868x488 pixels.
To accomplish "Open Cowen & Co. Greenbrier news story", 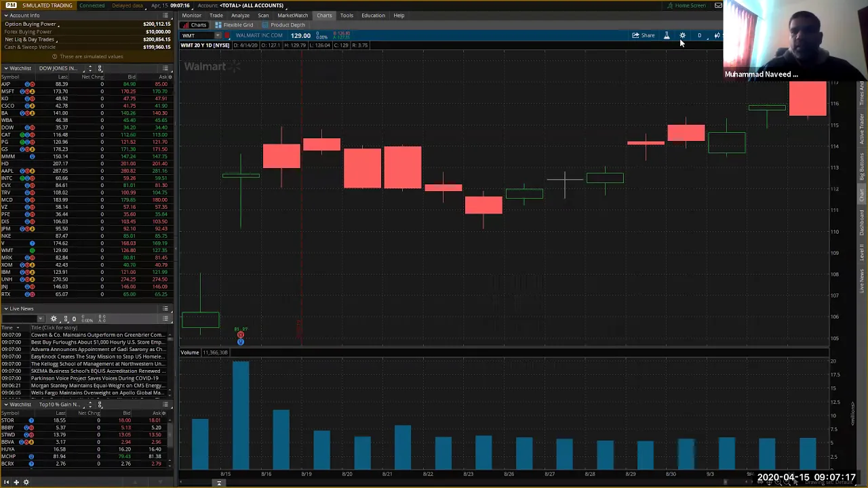I will click(x=97, y=335).
